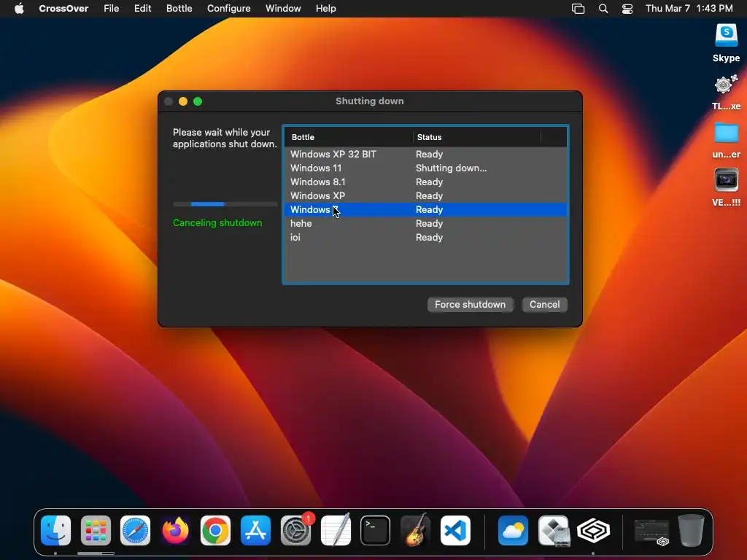Open Google Chrome in the dock
The image size is (747, 560).
click(x=215, y=530)
